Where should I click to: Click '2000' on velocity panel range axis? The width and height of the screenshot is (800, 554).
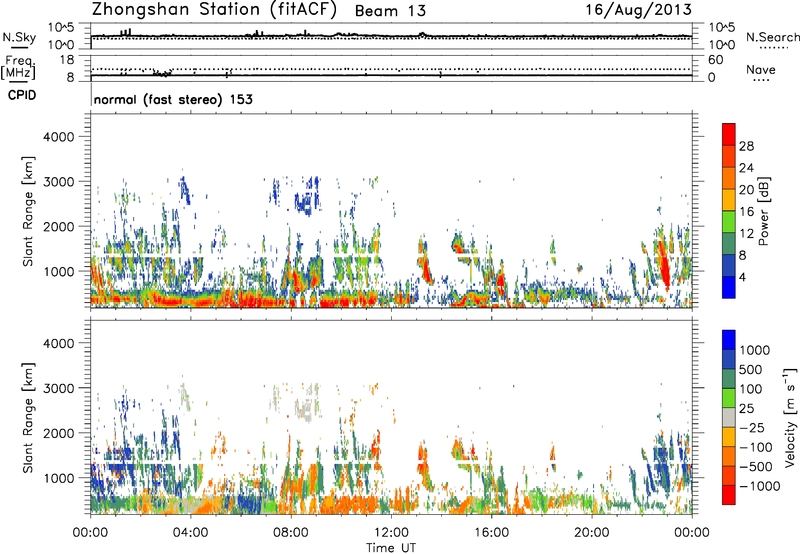[x=59, y=433]
